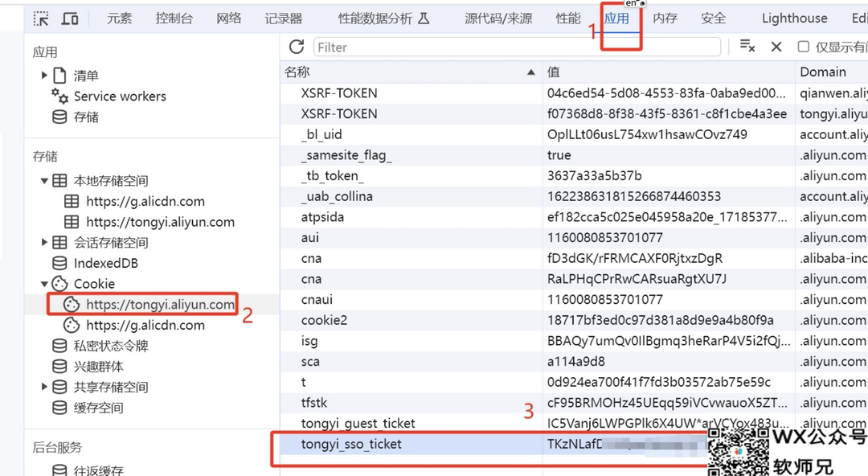The width and height of the screenshot is (868, 476).
Task: Switch to the 性能 tab
Action: click(x=568, y=18)
